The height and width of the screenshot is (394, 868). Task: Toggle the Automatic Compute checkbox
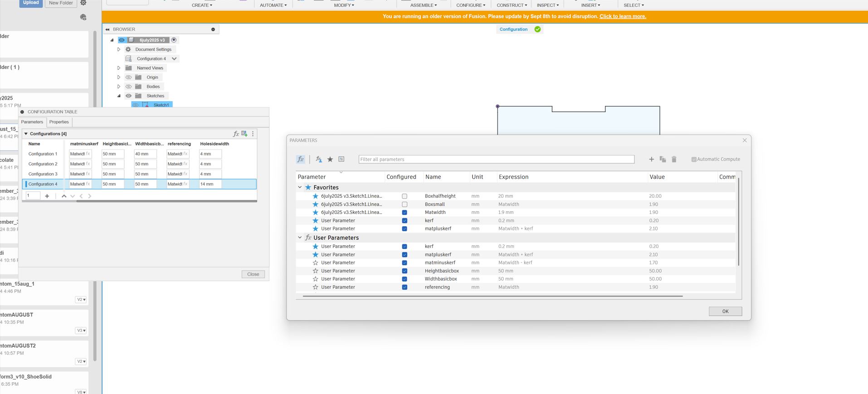coord(694,159)
